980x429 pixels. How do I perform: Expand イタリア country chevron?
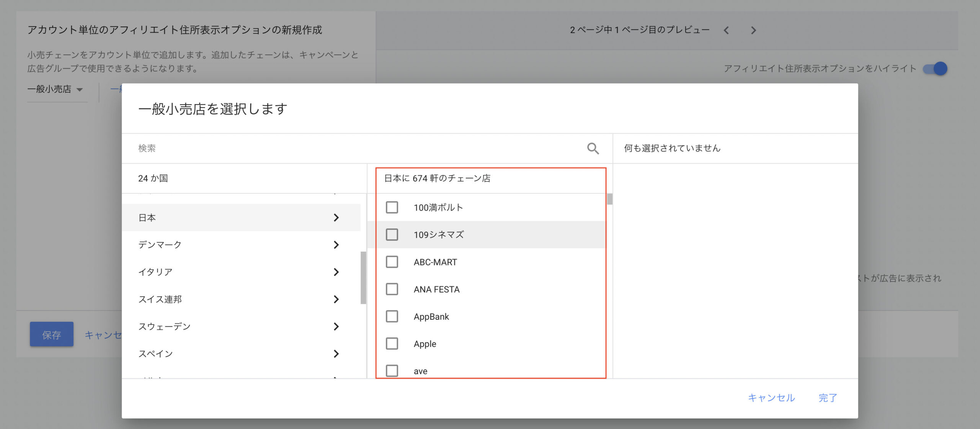[336, 272]
